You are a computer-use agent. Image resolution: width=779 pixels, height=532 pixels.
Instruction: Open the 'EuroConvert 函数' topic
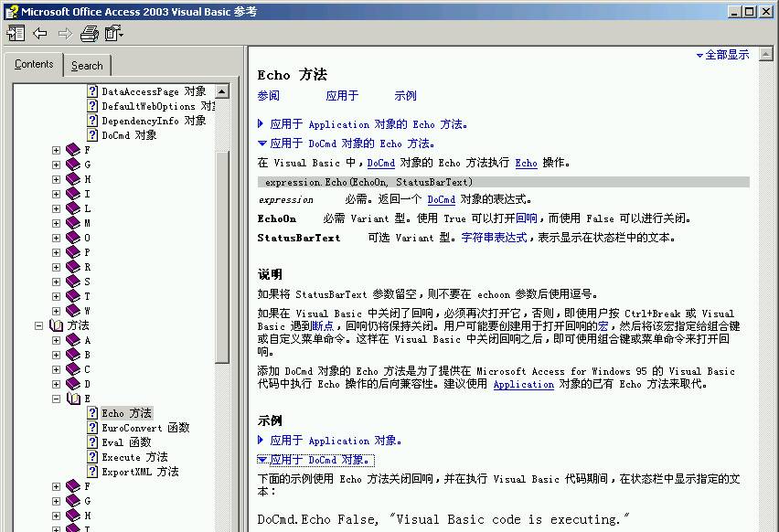pos(145,428)
